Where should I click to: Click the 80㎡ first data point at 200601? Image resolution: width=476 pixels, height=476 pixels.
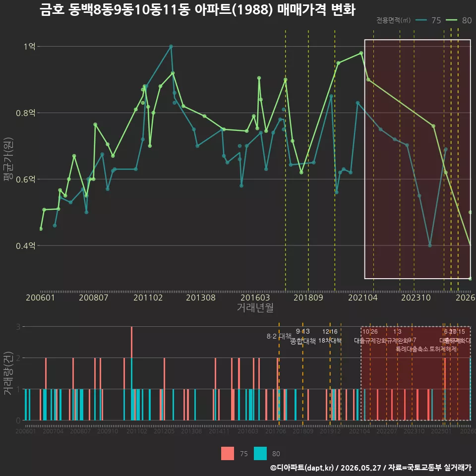coord(41,229)
